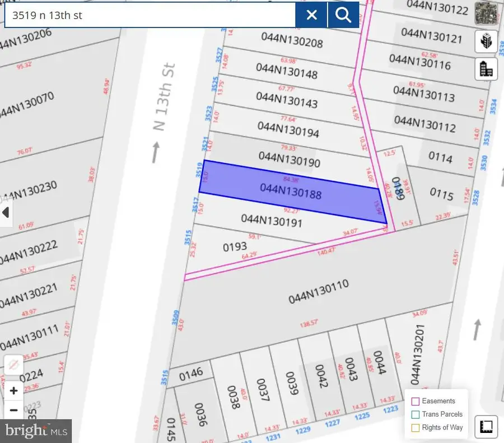Zoom in with the plus button
Image resolution: width=504 pixels, height=443 pixels.
(x=14, y=390)
